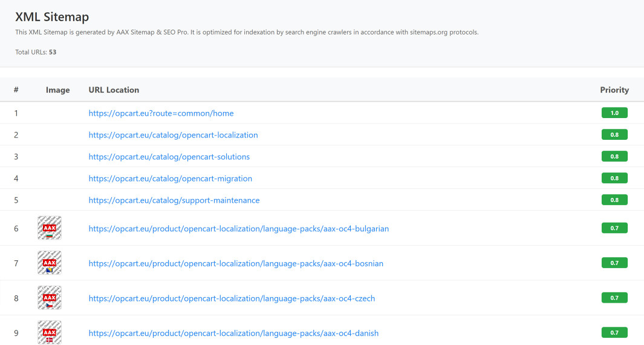Open the aax-oc4-bulgarian language pack link
Image resolution: width=644 pixels, height=345 pixels.
(x=238, y=229)
